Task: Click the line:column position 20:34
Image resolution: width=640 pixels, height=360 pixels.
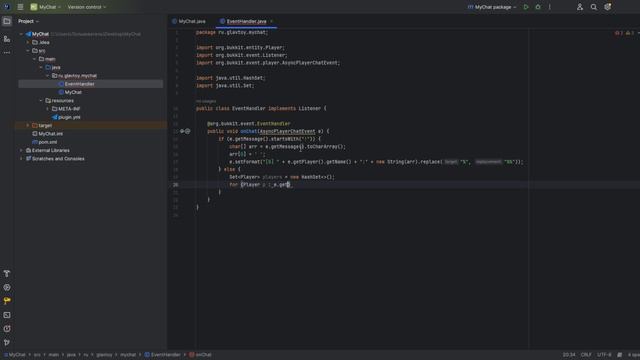Action: point(569,355)
